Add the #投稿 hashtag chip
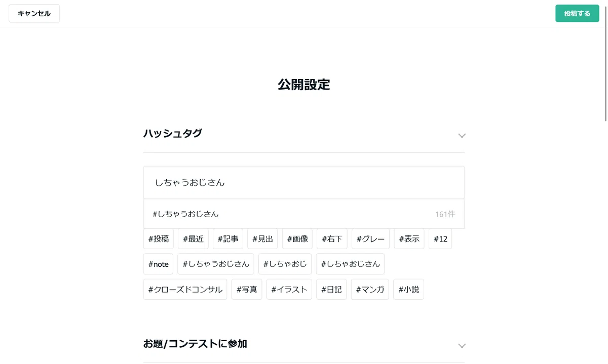The height and width of the screenshot is (364, 608). click(x=159, y=239)
